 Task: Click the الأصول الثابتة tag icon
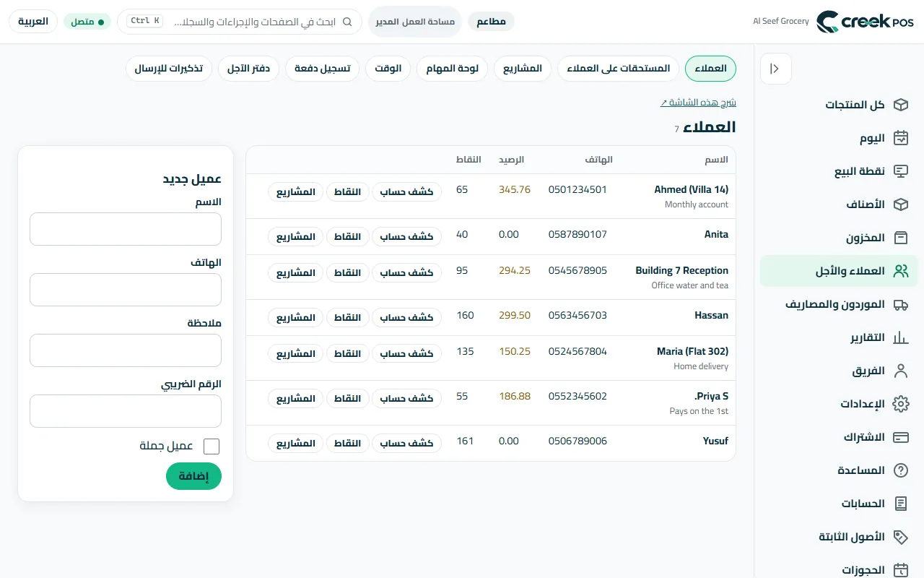[x=900, y=537]
